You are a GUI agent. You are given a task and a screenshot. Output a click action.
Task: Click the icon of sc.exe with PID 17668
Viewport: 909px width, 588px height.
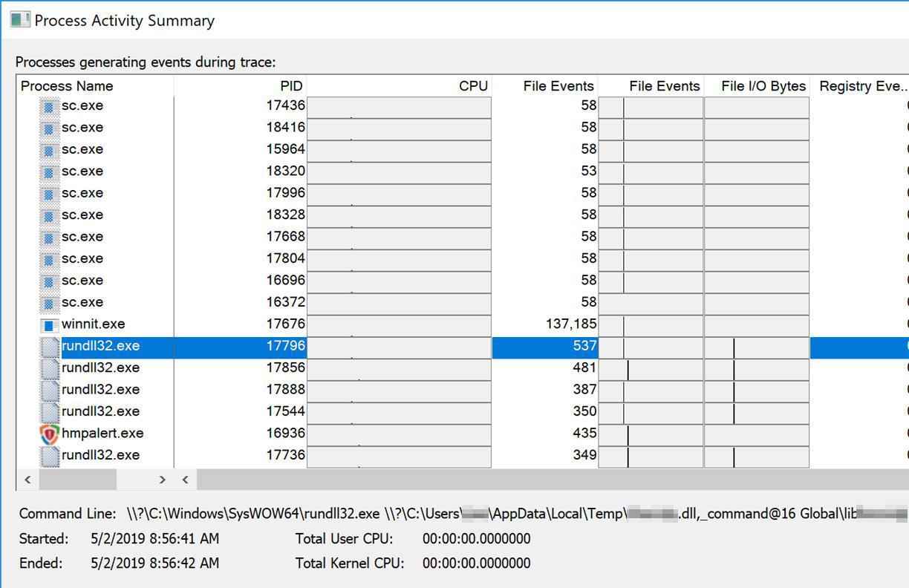(x=49, y=238)
